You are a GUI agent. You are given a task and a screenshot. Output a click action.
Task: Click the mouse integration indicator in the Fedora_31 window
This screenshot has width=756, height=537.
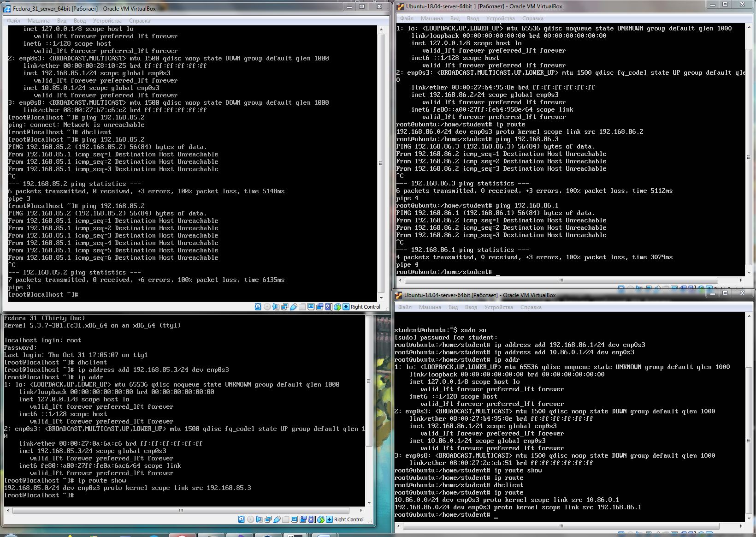tap(337, 307)
